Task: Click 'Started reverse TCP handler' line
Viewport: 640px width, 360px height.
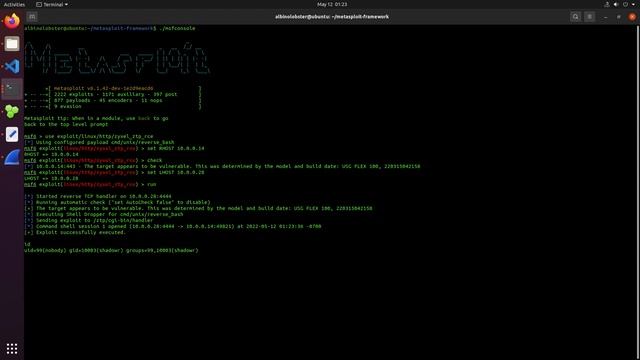Action: pyautogui.click(x=98, y=196)
